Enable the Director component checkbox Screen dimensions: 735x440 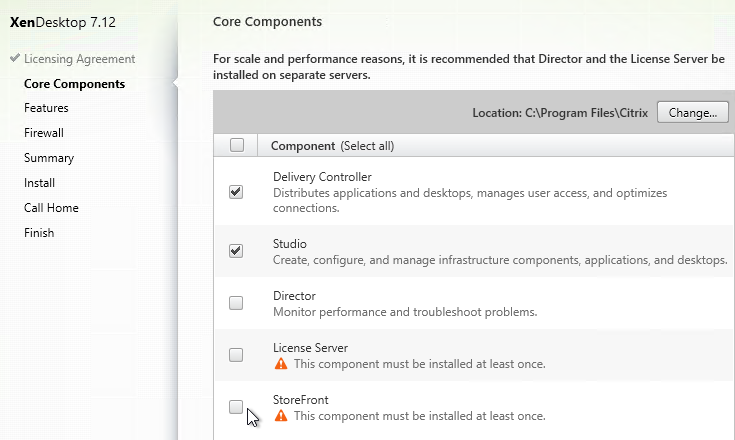pos(236,303)
